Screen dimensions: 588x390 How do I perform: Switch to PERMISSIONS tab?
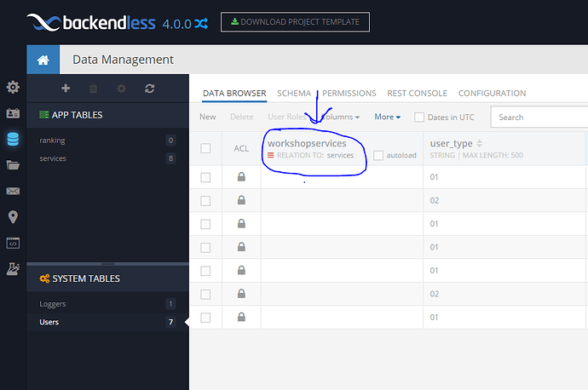click(349, 94)
